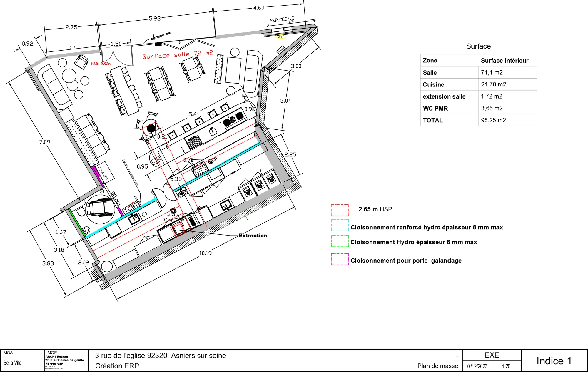Click the '1:20' scale cell
Screen dimensions: 588x372
coord(506,366)
